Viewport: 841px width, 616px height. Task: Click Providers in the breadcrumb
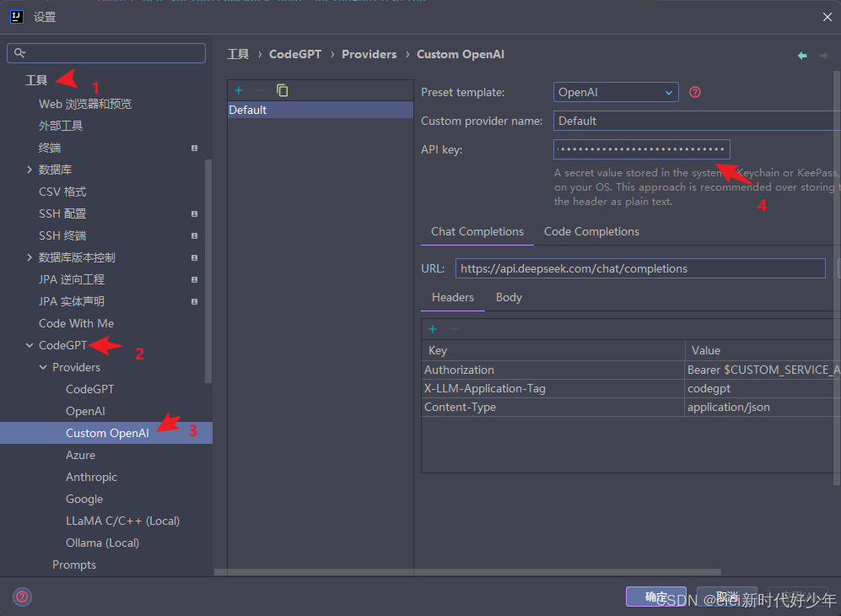(369, 54)
